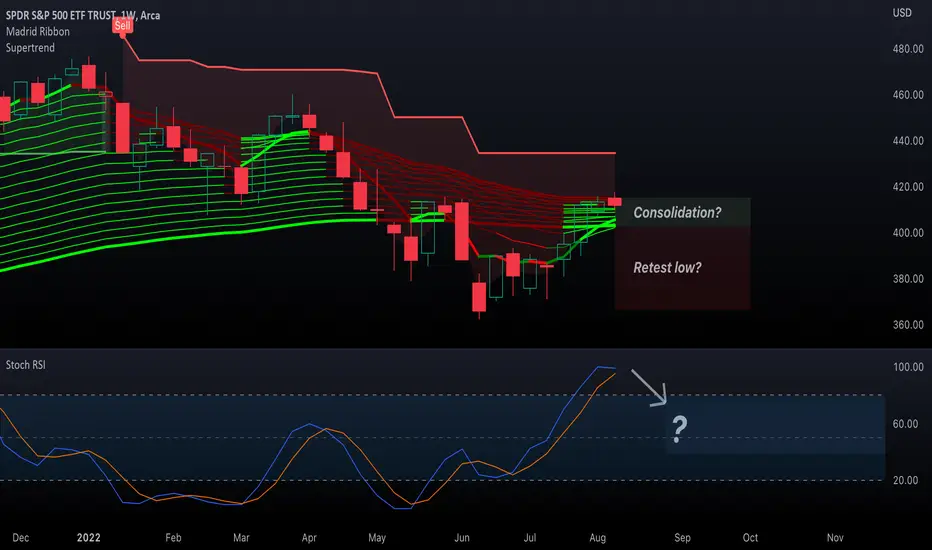Select the Madrid Ribbon indicator label
The image size is (932, 550).
[37, 32]
